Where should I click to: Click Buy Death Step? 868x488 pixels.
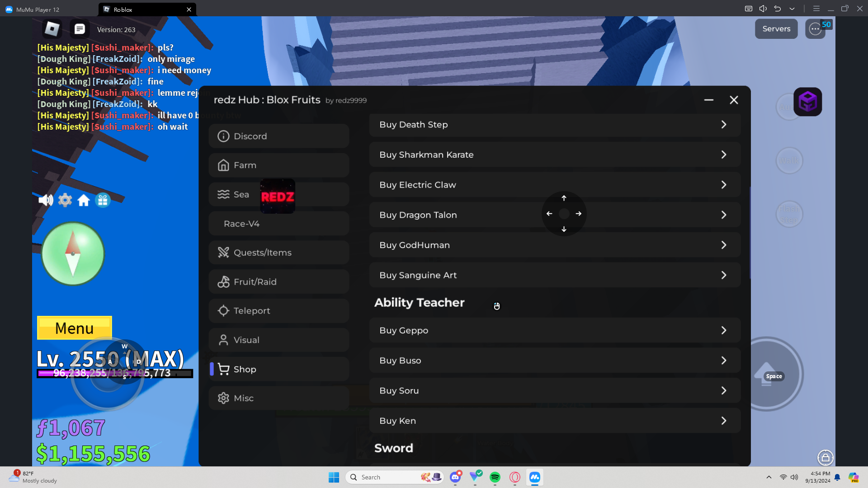(x=555, y=125)
